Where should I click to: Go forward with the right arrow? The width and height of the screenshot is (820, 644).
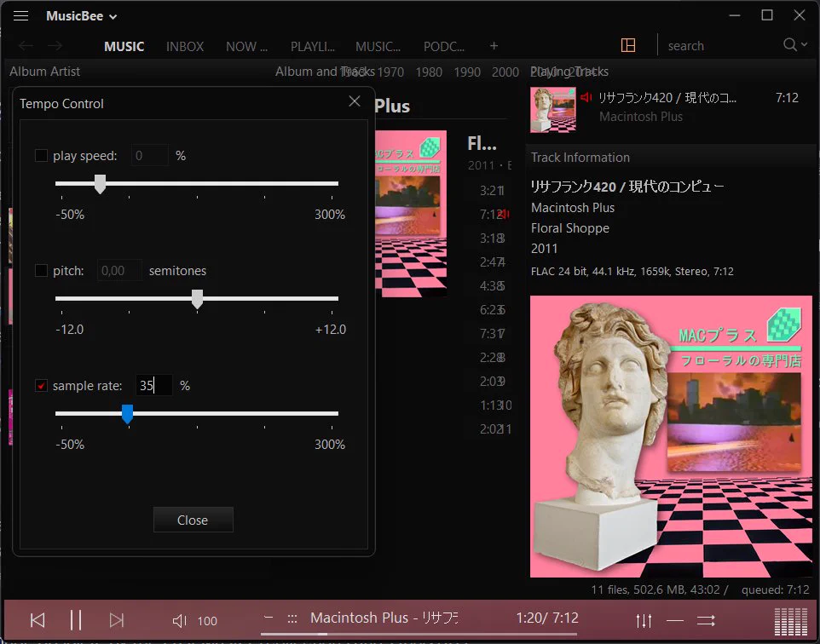click(55, 46)
